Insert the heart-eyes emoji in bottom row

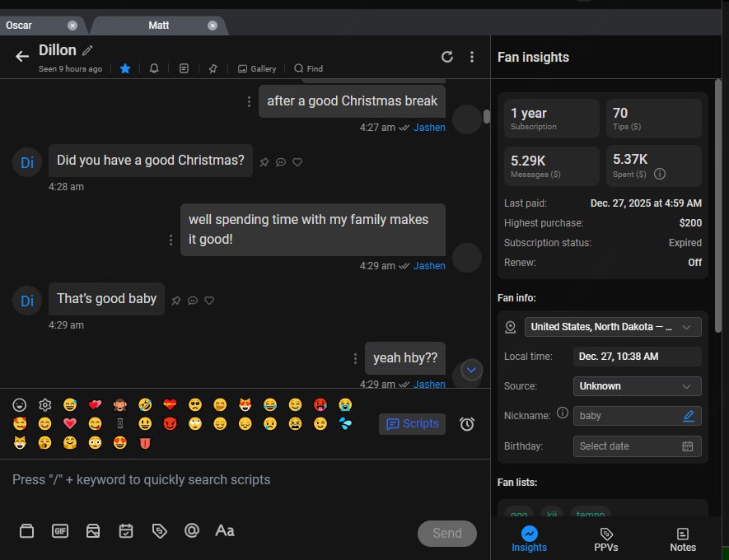coord(120,443)
